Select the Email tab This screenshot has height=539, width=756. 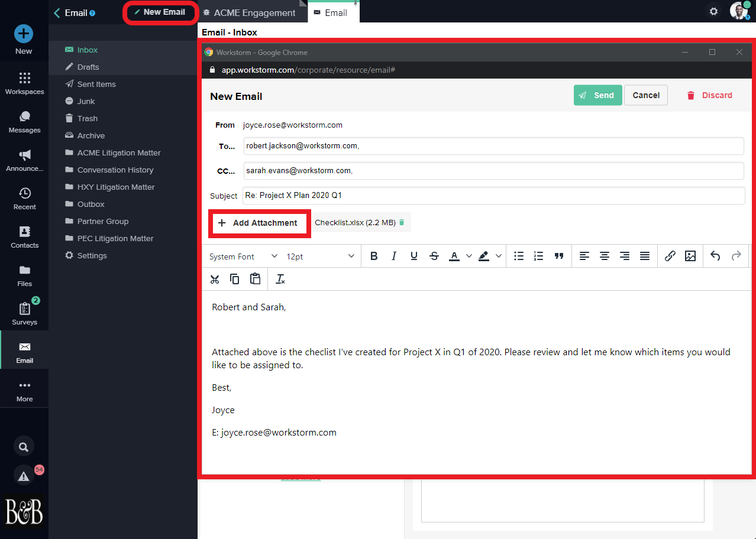tap(334, 12)
